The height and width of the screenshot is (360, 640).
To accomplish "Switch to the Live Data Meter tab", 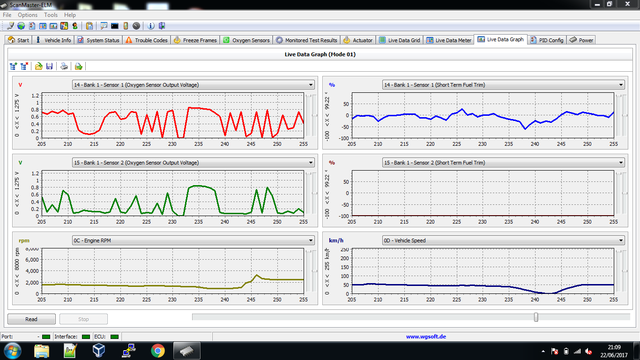I will (x=449, y=40).
